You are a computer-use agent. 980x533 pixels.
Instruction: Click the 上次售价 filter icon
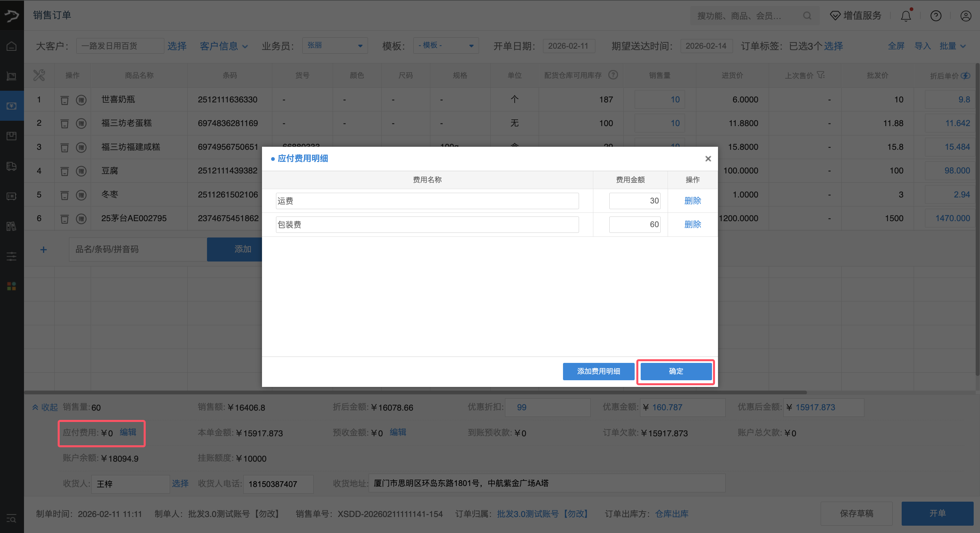(821, 75)
